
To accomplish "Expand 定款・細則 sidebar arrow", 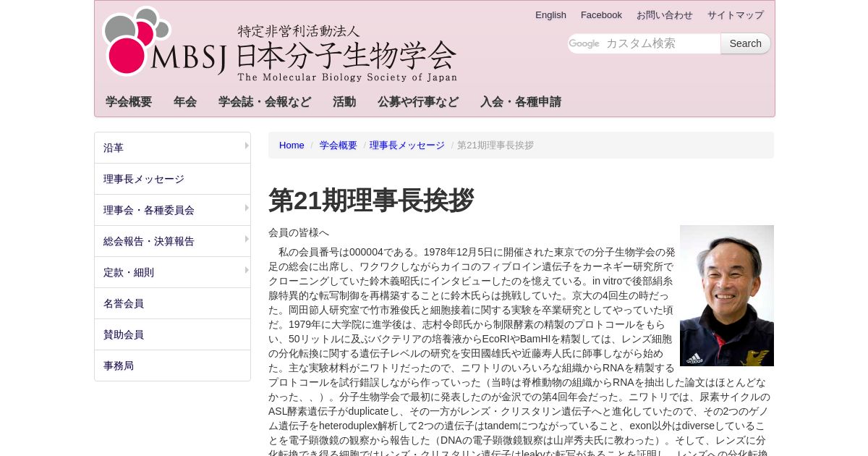I will [x=246, y=270].
